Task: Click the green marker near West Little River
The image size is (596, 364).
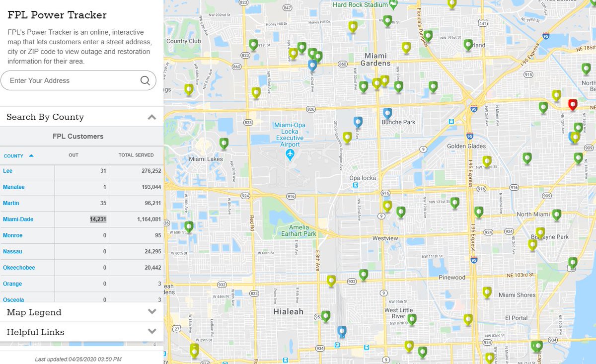Action: point(412,319)
